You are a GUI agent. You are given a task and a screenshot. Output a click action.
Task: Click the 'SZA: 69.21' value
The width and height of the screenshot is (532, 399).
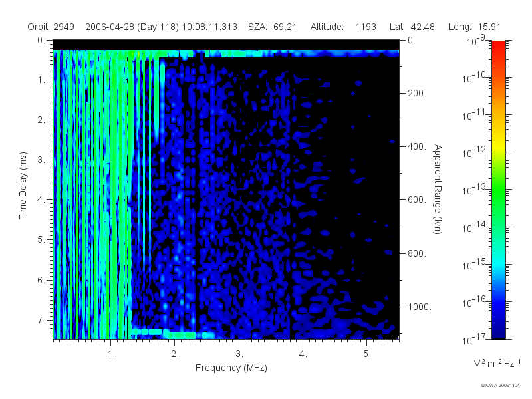(273, 27)
